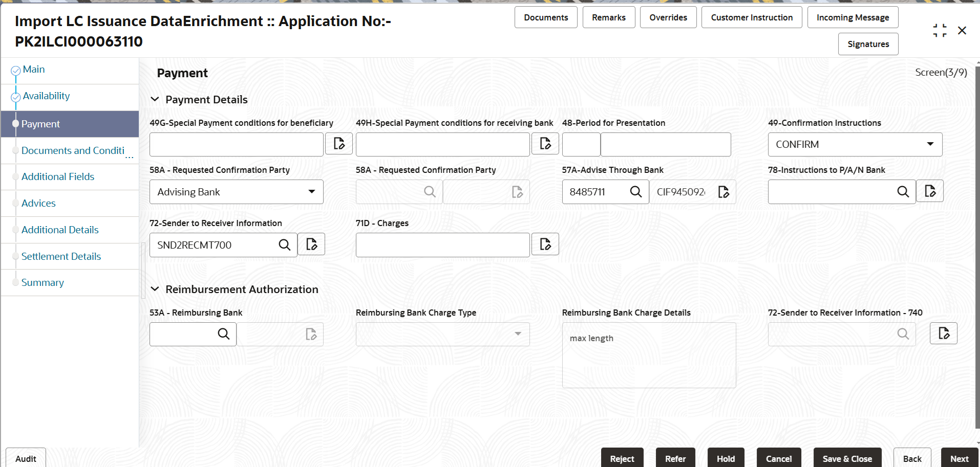Search 53A Reimbursing Bank magnifier
The height and width of the screenshot is (467, 980).
coord(224,334)
